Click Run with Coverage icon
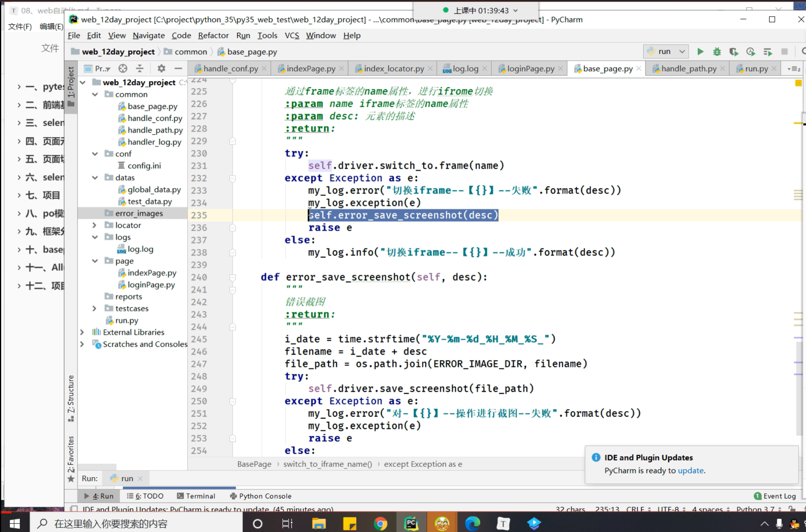The image size is (806, 532). [733, 51]
